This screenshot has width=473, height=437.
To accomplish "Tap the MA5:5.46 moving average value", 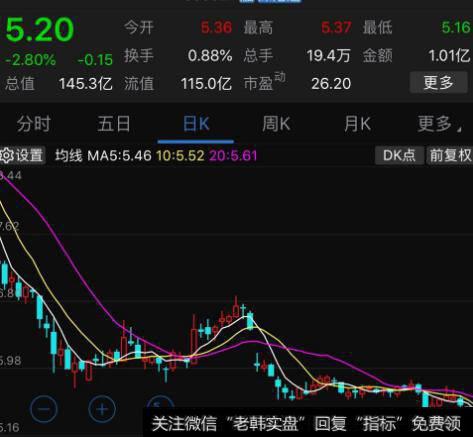I will pos(119,156).
